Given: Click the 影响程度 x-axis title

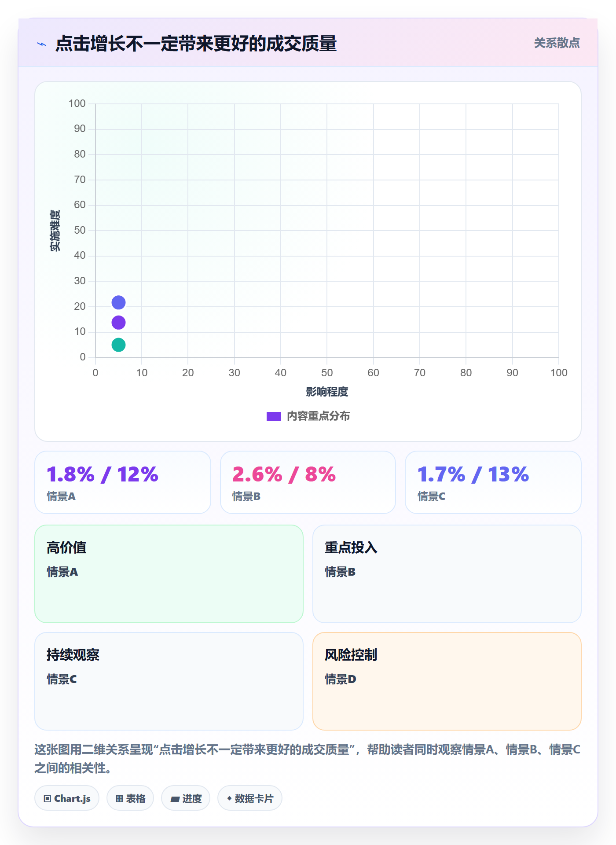Looking at the screenshot, I should tap(327, 392).
